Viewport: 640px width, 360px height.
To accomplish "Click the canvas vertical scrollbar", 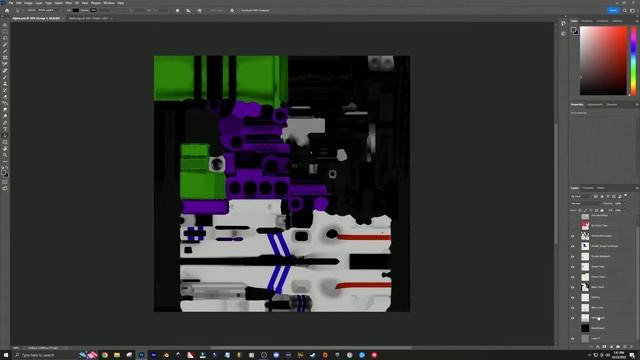I will [556, 184].
